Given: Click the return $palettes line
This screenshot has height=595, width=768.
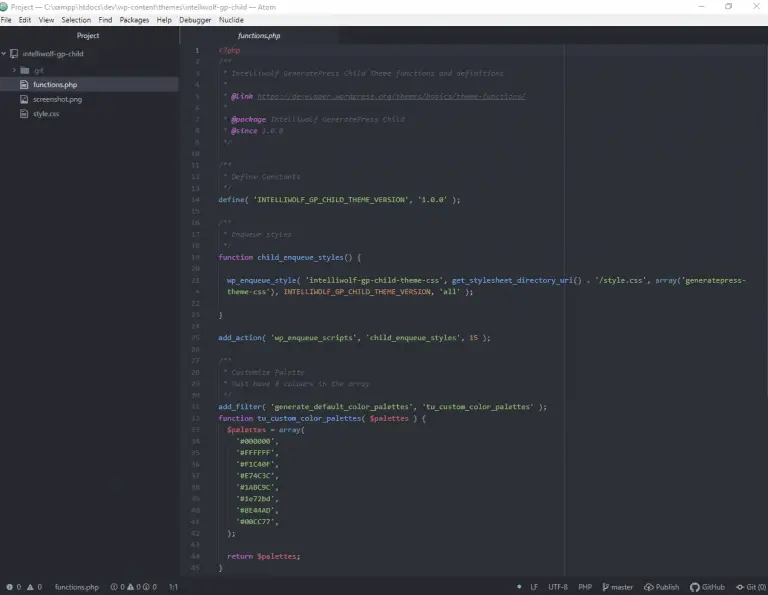Looking at the screenshot, I should pyautogui.click(x=264, y=556).
